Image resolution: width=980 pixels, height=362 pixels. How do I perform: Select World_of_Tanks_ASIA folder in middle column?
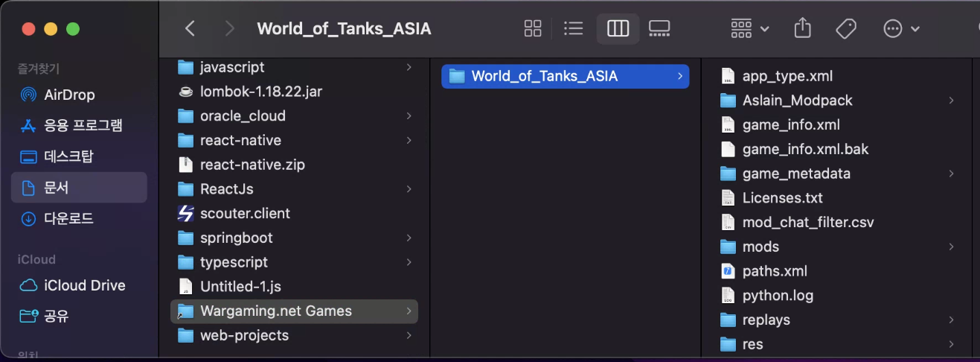pos(566,76)
